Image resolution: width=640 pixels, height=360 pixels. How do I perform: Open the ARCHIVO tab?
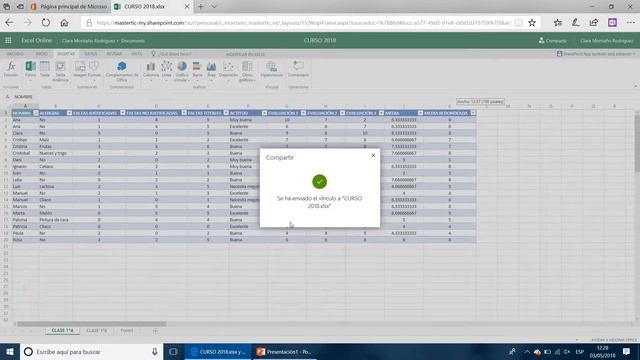coord(15,54)
